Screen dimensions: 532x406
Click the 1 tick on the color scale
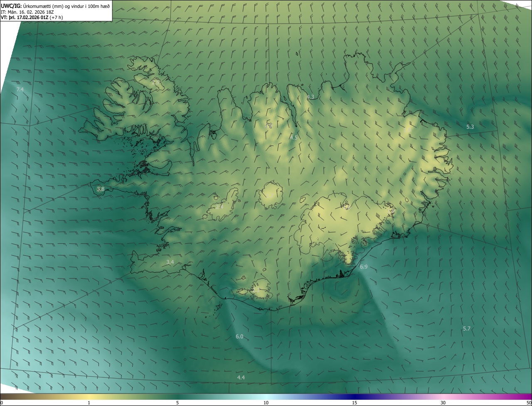click(x=89, y=403)
